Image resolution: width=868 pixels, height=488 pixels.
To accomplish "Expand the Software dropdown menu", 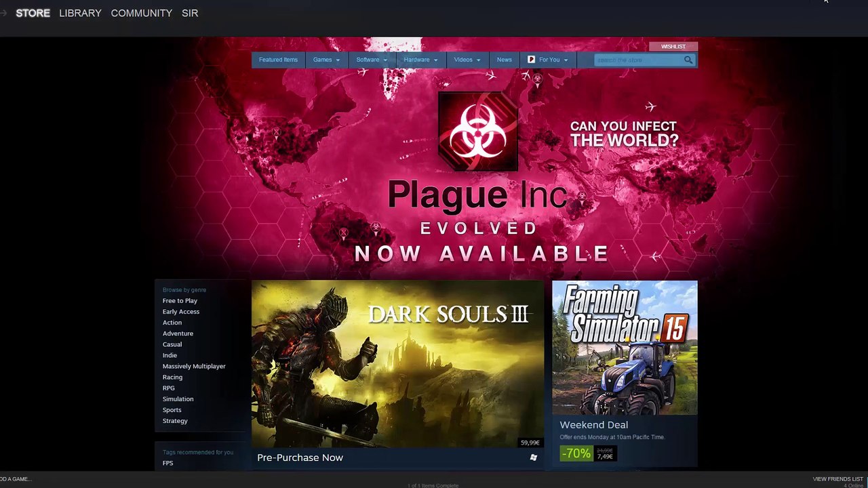I will pyautogui.click(x=372, y=60).
